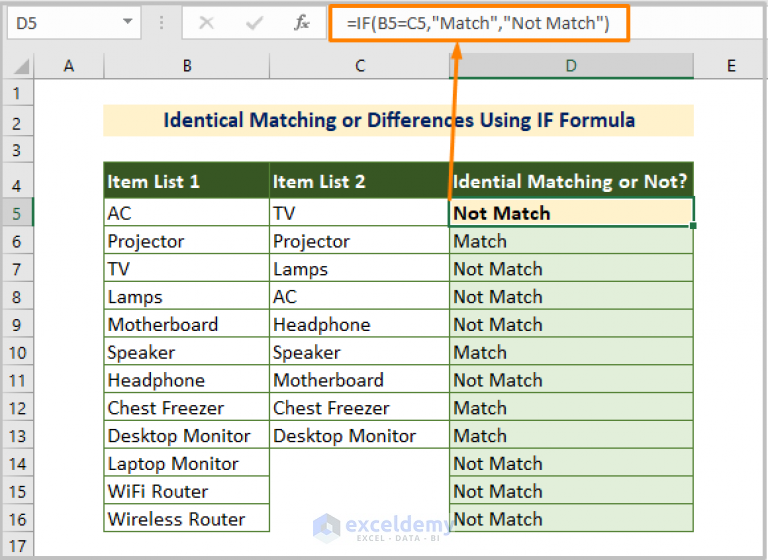
Task: Click the "Item List 1" header cell
Action: 187,181
